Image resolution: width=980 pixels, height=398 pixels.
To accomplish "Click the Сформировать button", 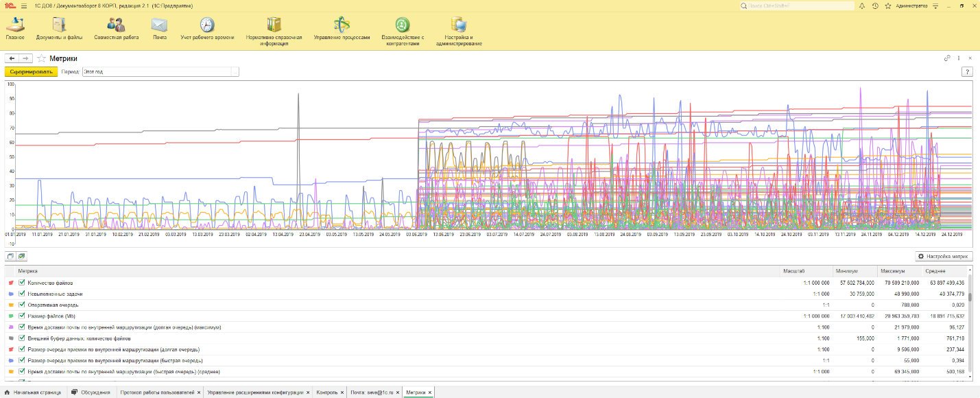I will (x=31, y=71).
